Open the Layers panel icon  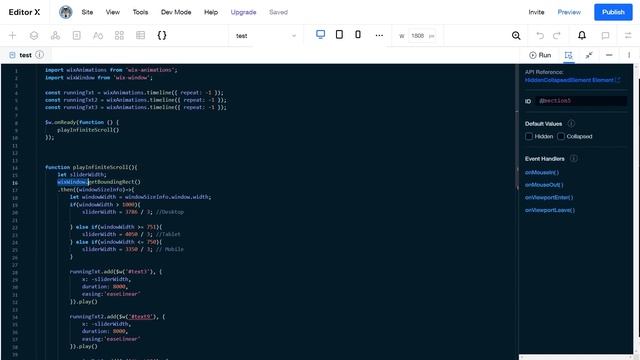(34, 36)
